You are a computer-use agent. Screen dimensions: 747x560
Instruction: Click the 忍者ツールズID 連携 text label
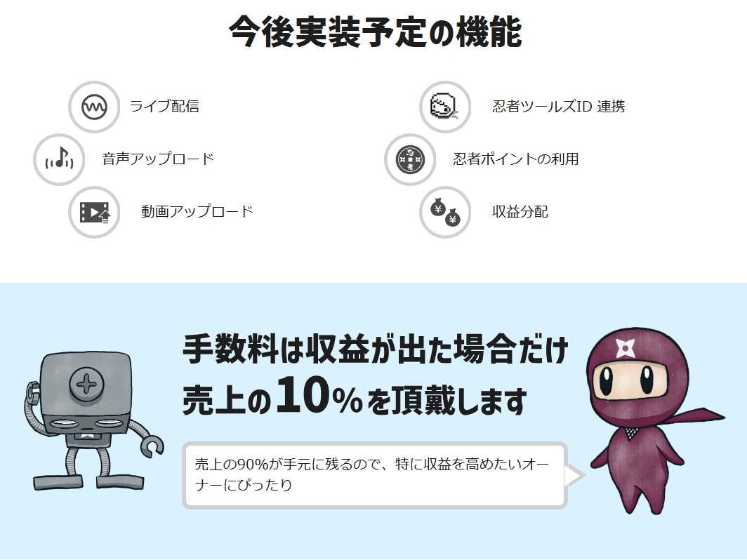click(558, 106)
